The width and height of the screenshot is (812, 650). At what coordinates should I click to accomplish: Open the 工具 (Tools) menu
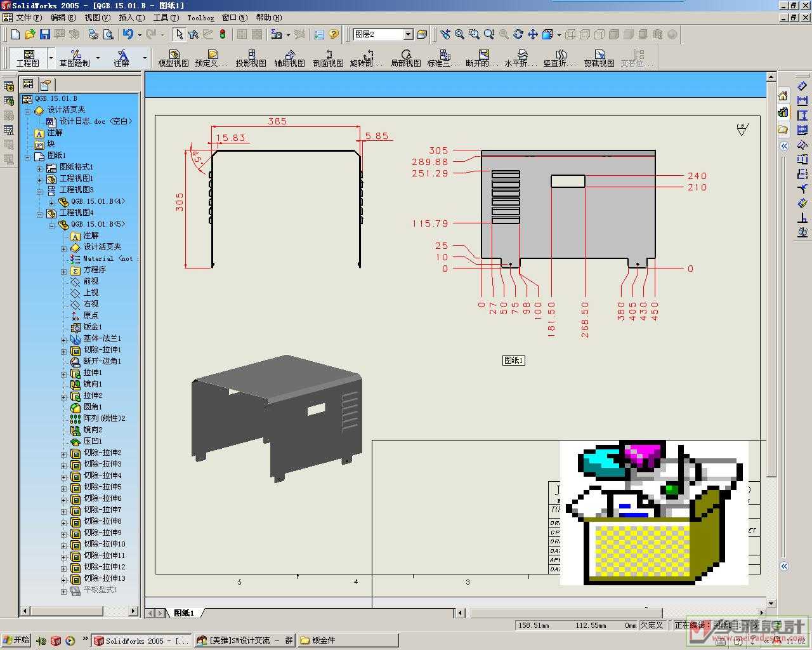pos(165,18)
